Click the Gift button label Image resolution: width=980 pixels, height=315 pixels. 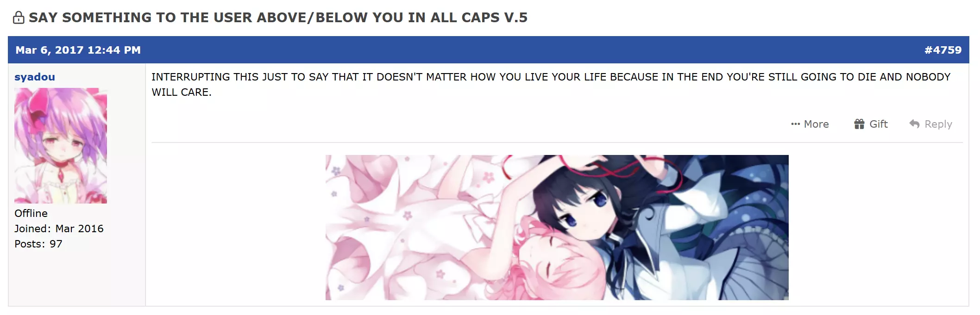(879, 124)
